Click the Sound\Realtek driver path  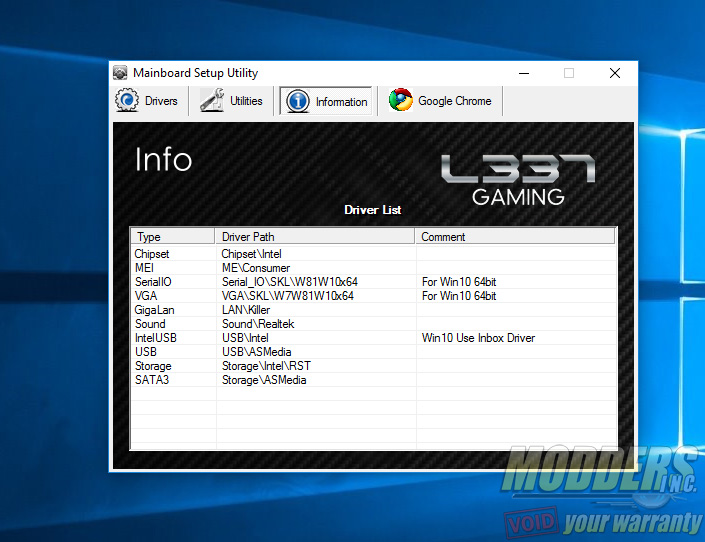point(258,324)
